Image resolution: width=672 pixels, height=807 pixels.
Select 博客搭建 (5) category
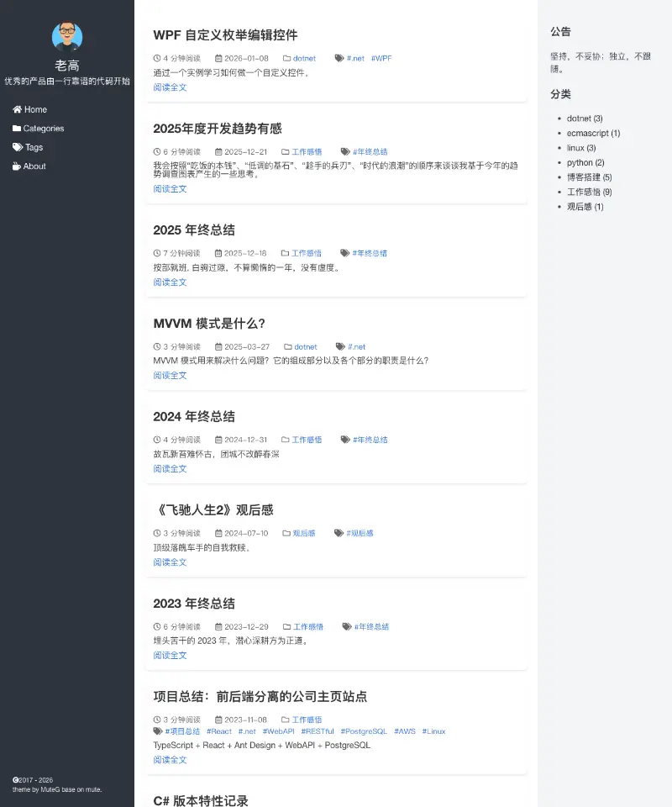(589, 177)
